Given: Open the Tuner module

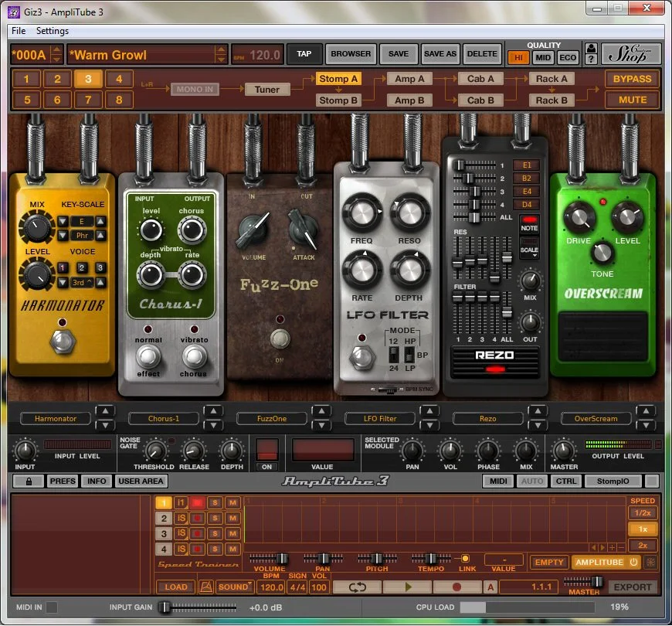Looking at the screenshot, I should [x=267, y=89].
